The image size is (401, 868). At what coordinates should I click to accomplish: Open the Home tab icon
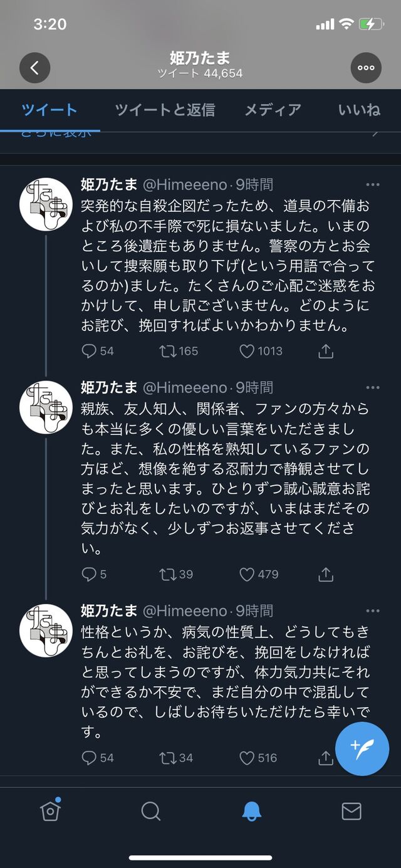pos(50,811)
